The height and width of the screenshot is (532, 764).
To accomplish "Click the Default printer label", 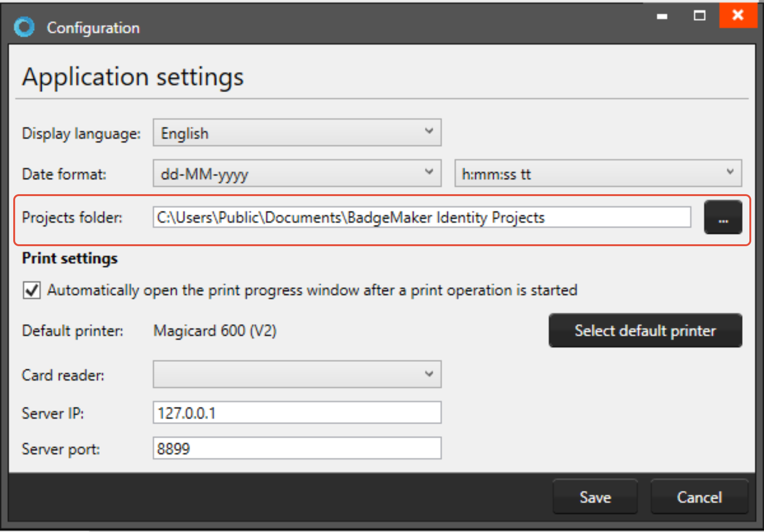I will pyautogui.click(x=72, y=331).
